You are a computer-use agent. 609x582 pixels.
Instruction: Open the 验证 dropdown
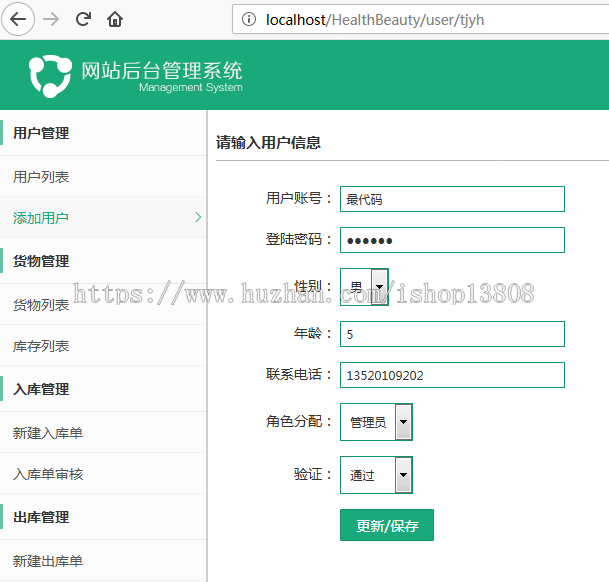tap(376, 475)
